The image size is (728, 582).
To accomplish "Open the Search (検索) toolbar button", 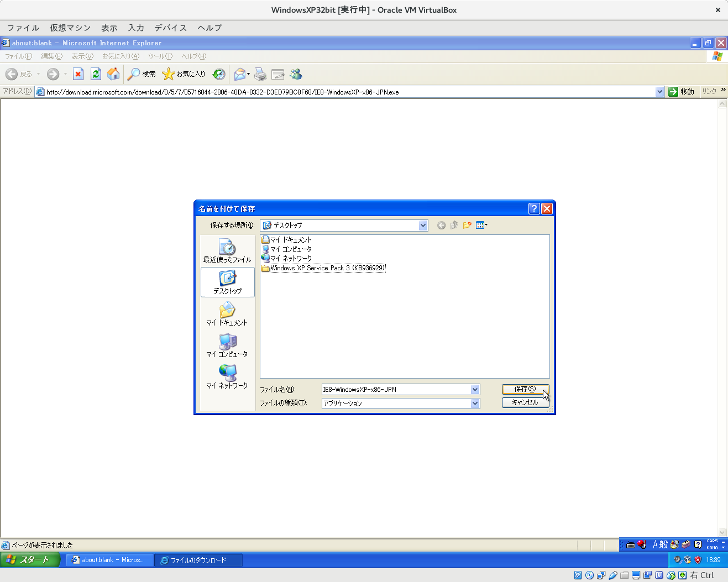I will coord(142,74).
